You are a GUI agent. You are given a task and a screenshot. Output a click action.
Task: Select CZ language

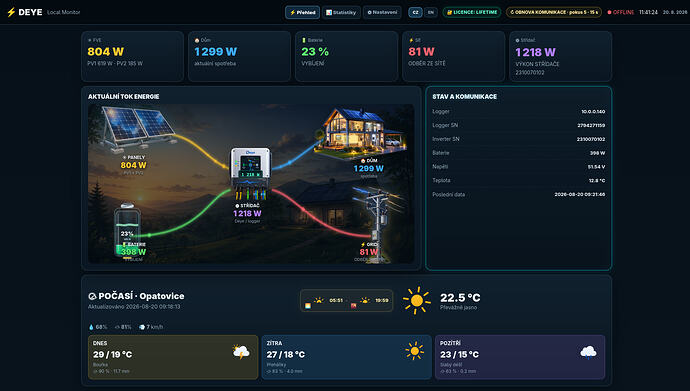[x=415, y=12]
